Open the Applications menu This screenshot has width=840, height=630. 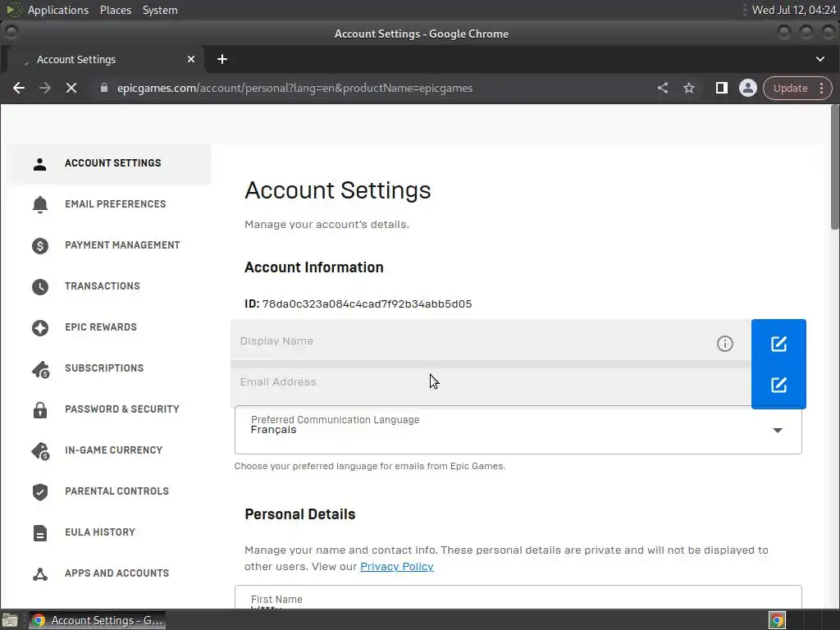[58, 10]
